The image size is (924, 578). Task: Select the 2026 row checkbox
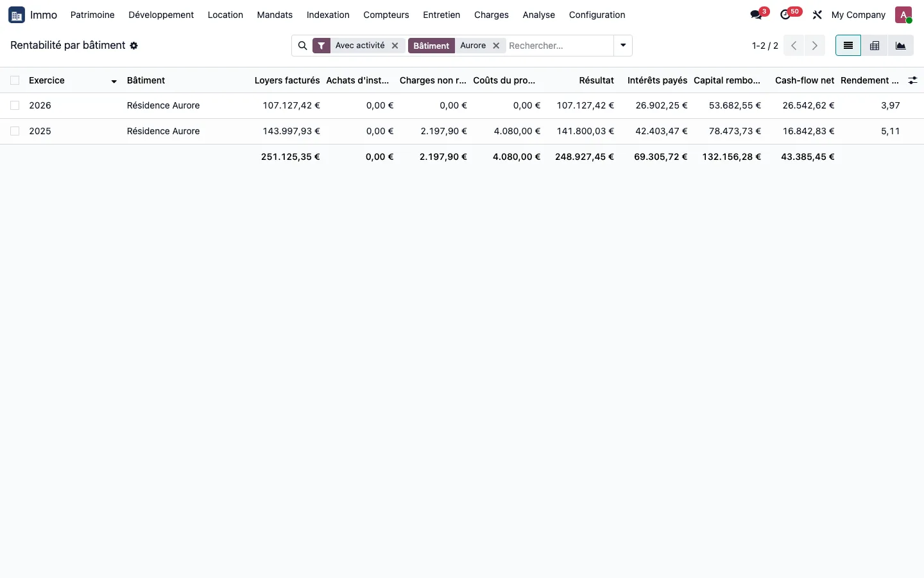coord(15,105)
